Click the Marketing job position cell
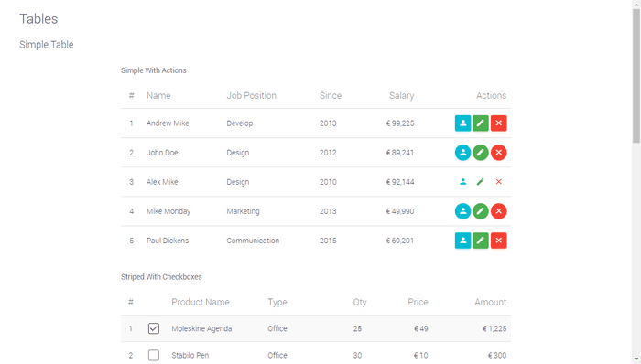 (243, 211)
